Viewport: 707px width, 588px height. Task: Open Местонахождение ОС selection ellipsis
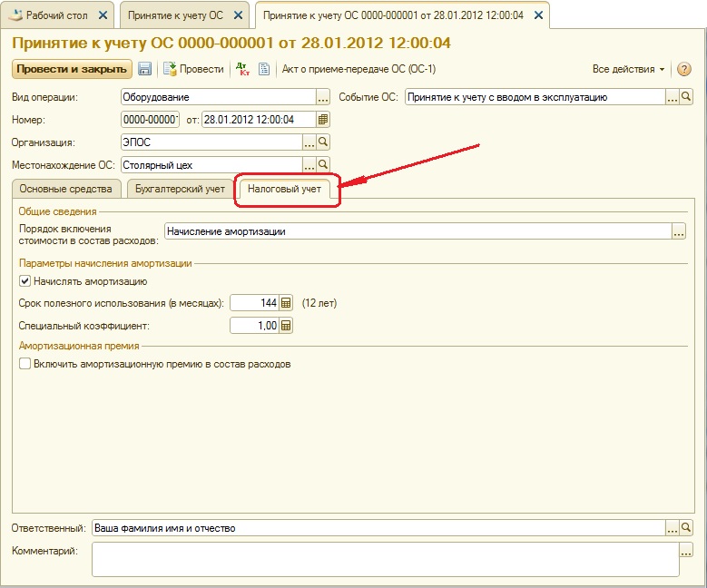coord(309,165)
